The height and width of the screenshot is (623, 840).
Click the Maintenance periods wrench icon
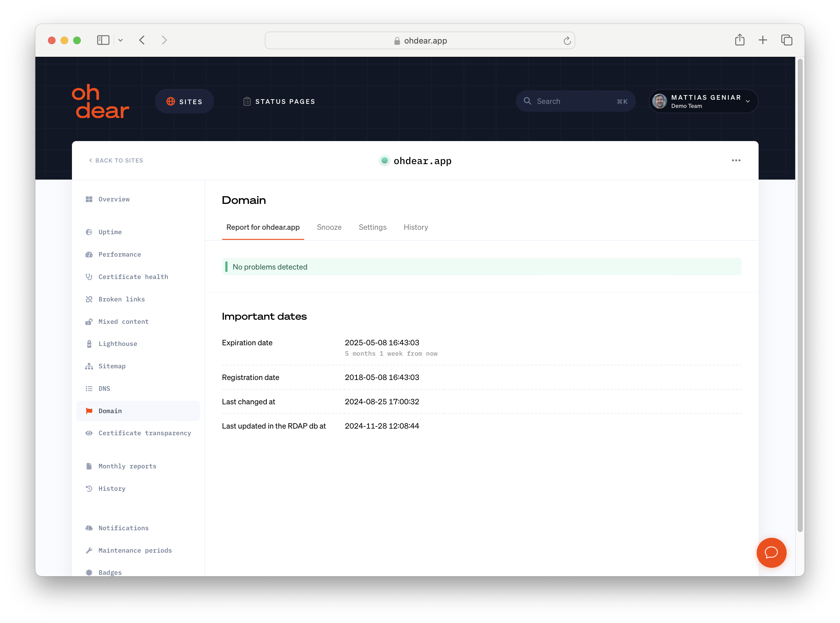[x=89, y=550]
